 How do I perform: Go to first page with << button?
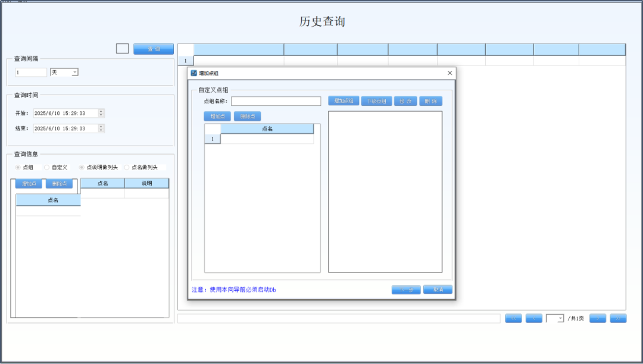tap(513, 318)
